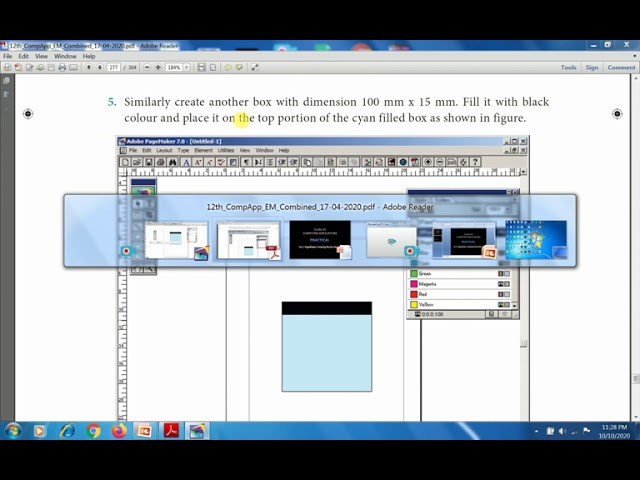
Task: Click the taskbar clock showing 11:28 PM
Action: (x=614, y=431)
